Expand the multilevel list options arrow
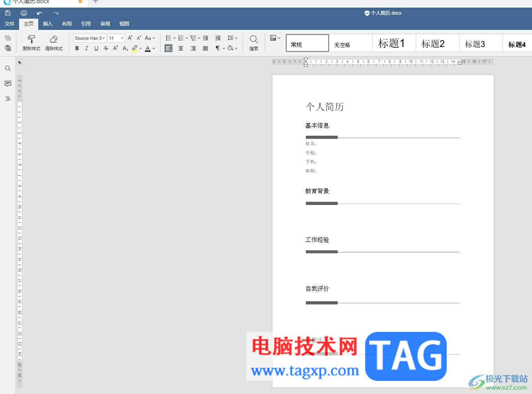Image resolution: width=532 pixels, height=394 pixels. pyautogui.click(x=199, y=38)
